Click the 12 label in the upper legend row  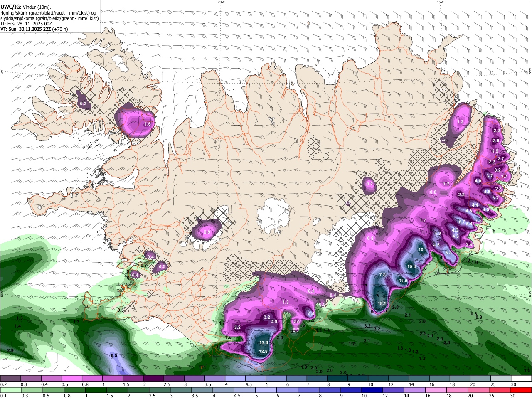pos(391,384)
